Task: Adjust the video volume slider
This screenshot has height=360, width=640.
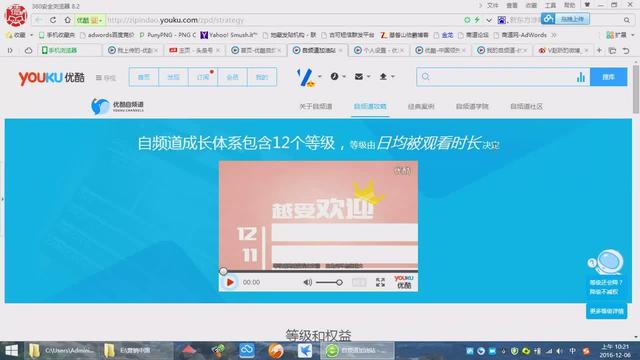Action: pos(329,282)
